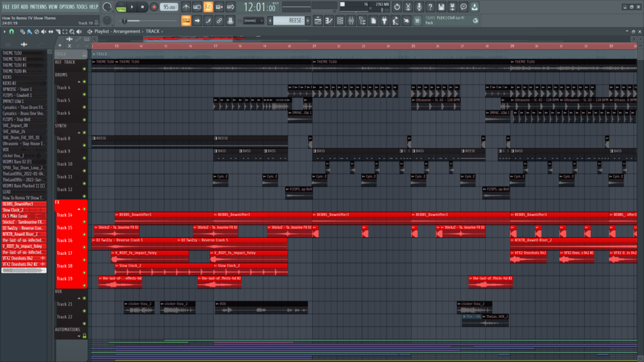Toggle the Pat/Song mode switch
The image size is (644, 362).
121,7
